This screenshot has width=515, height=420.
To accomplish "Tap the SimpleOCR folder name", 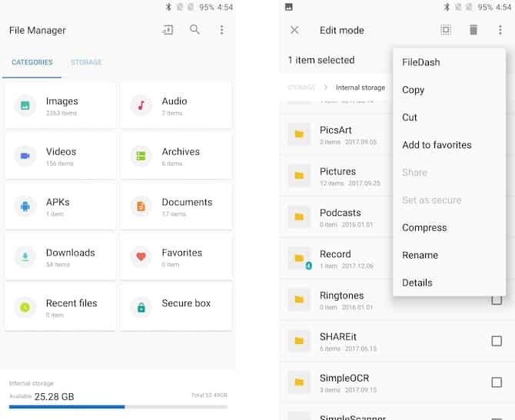I will (x=344, y=379).
